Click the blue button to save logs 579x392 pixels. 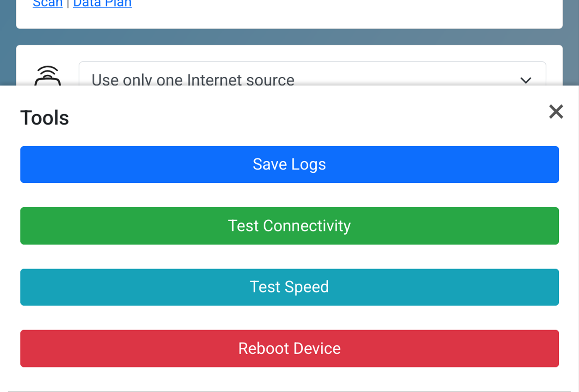point(289,165)
